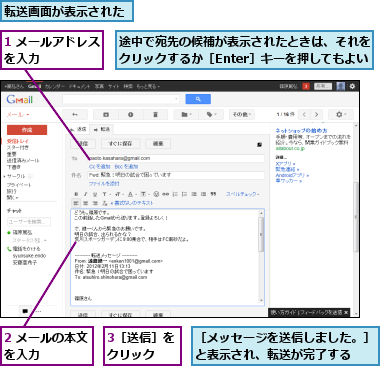Open the その他 dropdown
380x366 pixels.
(242, 115)
